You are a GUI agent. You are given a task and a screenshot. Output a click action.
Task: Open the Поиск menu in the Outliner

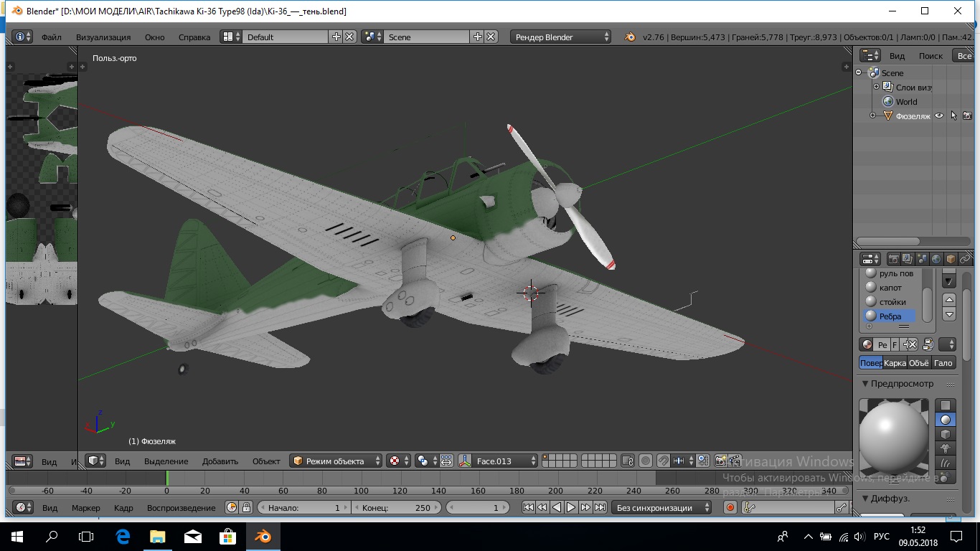coord(931,56)
